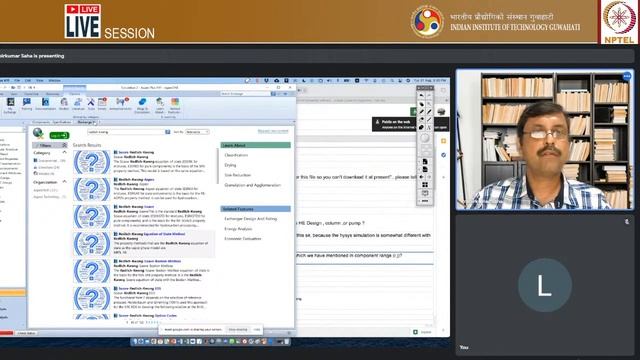Click the L avatar participant tile
The image size is (640, 360).
tap(545, 285)
